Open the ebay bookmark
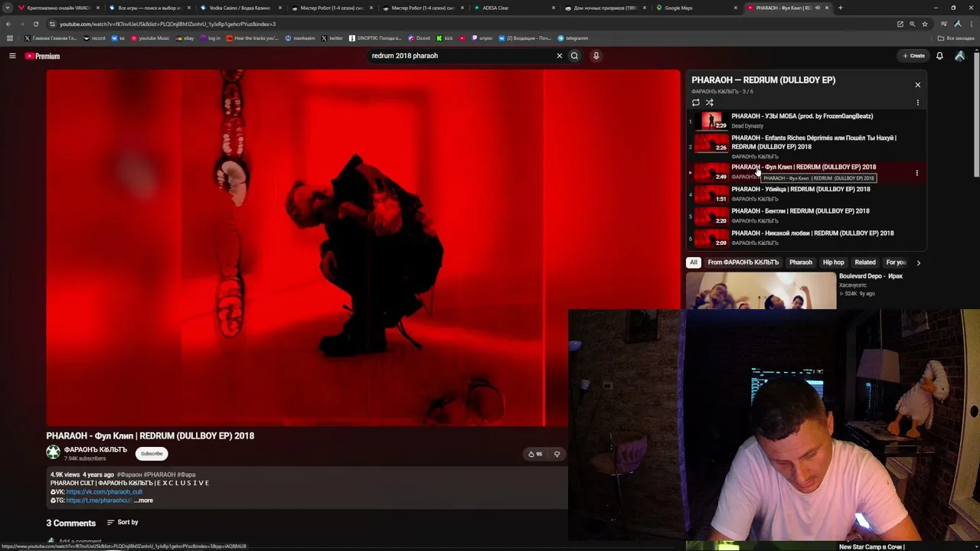980x551 pixels. [185, 38]
